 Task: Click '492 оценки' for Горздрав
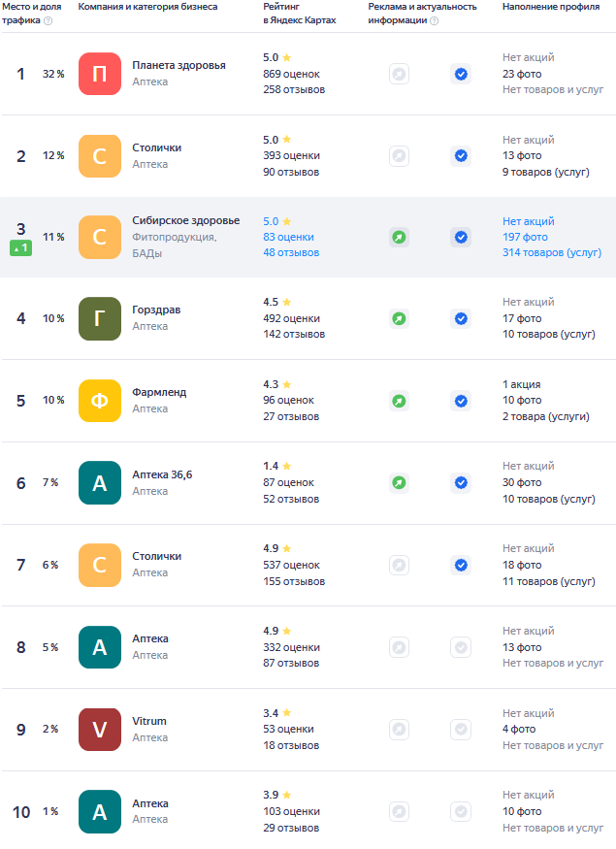[x=291, y=319]
